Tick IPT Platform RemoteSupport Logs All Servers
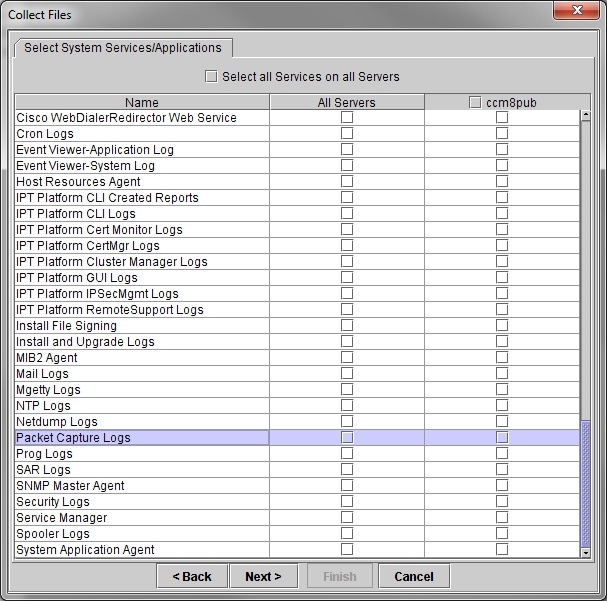 click(x=347, y=309)
